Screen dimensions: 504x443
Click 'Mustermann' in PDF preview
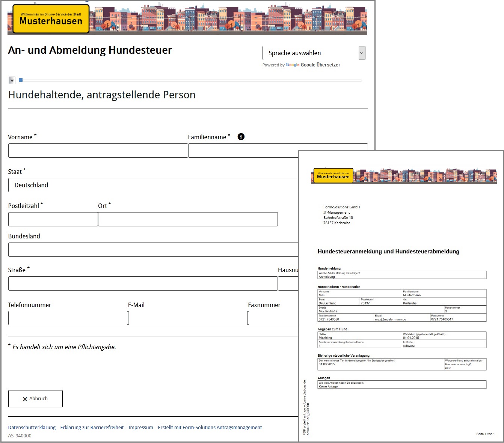[412, 295]
